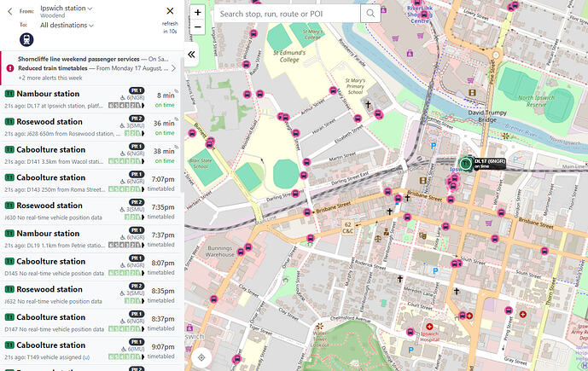Image resolution: width=588 pixels, height=371 pixels.
Task: Center map with the locate-me button
Action: pyautogui.click(x=201, y=357)
